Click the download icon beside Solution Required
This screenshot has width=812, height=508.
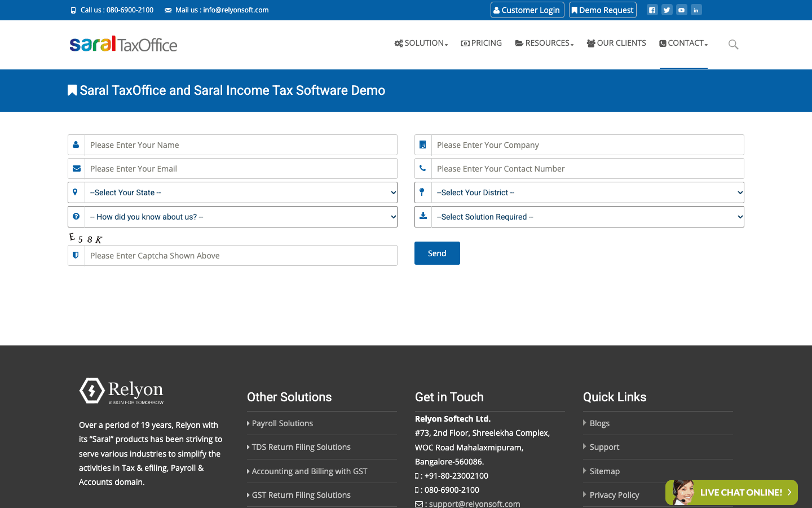[x=423, y=217]
